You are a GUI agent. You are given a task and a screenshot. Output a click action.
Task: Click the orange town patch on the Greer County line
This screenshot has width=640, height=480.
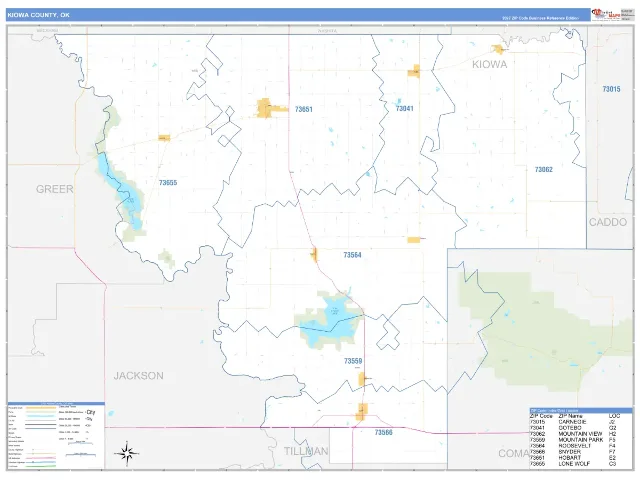(164, 138)
